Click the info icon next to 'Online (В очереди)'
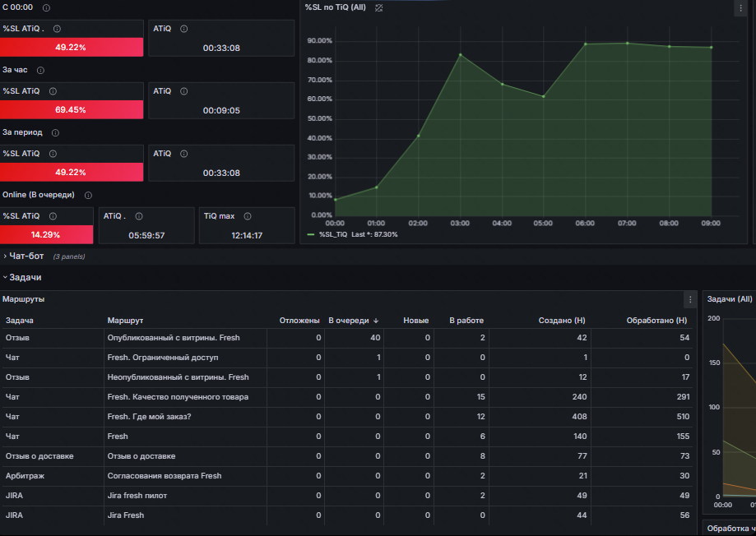The width and height of the screenshot is (756, 536). tap(88, 195)
